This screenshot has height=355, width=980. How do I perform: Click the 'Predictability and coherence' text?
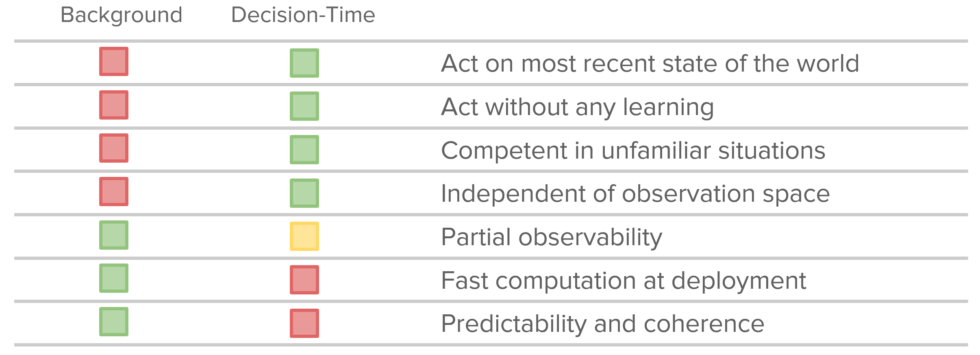tap(602, 324)
